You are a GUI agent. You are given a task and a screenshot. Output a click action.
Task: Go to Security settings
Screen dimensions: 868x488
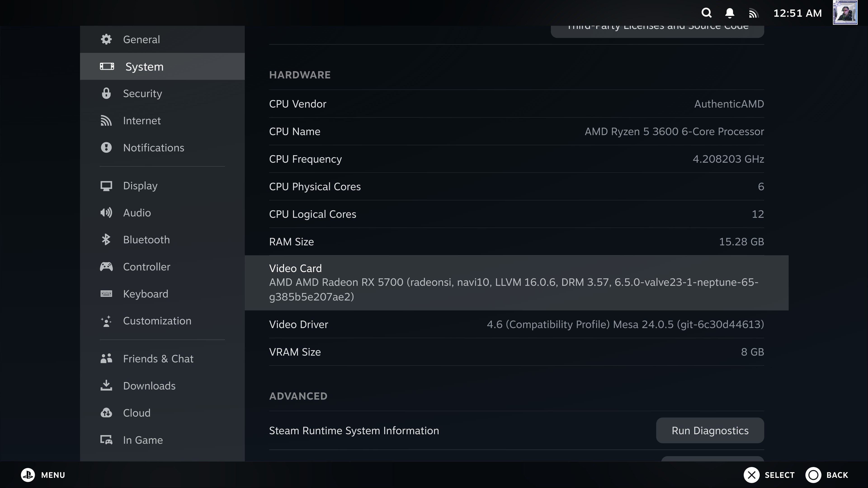[x=163, y=93]
